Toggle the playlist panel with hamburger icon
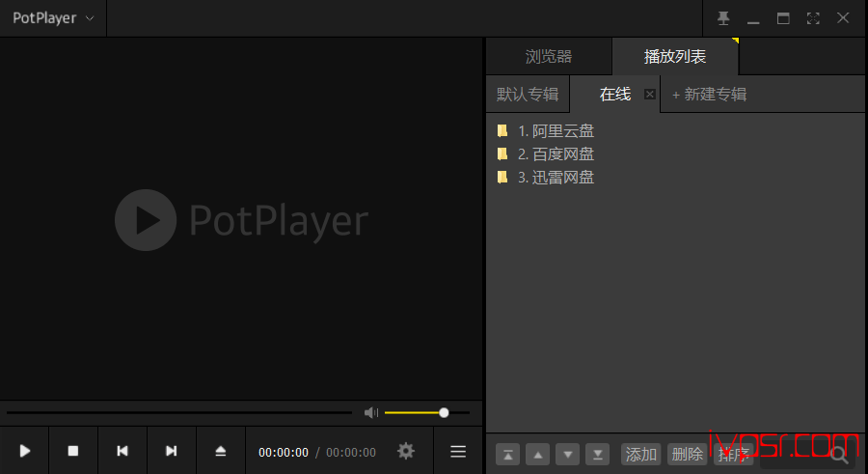Screen dimensions: 868x474 (458, 451)
